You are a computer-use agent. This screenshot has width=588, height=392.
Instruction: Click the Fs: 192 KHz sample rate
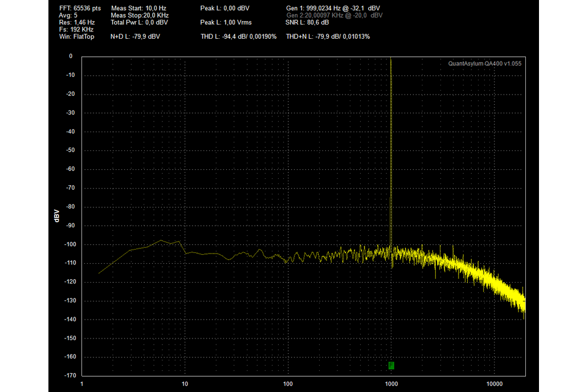76,30
